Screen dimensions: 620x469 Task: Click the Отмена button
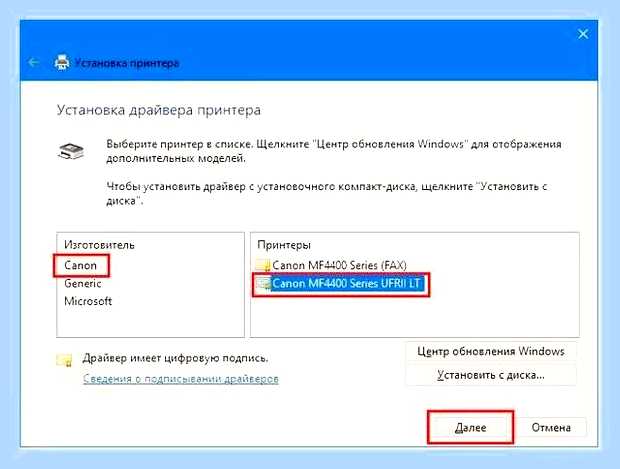(551, 427)
